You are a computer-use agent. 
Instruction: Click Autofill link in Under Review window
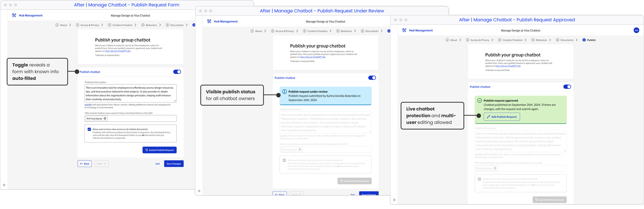coord(283,136)
